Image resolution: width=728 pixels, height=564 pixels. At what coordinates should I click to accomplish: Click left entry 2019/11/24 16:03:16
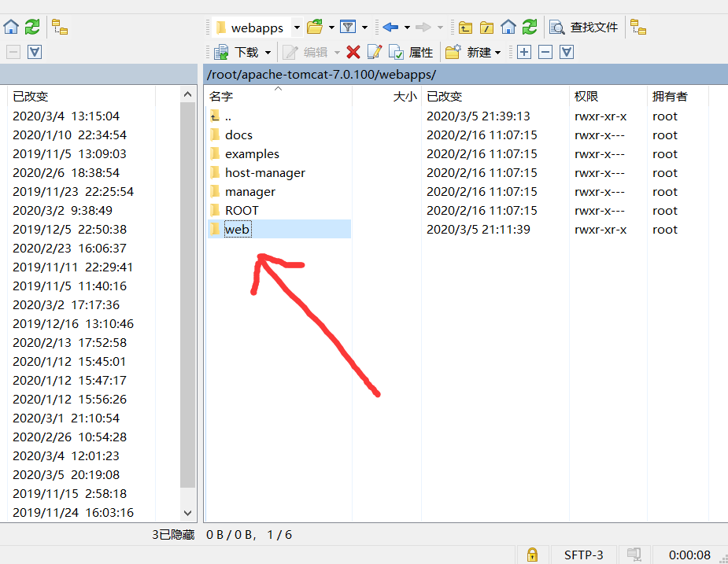click(73, 512)
